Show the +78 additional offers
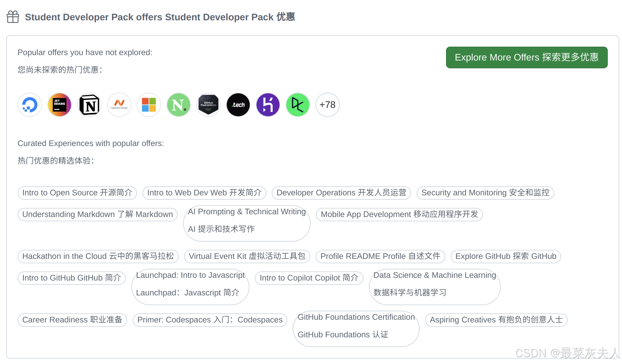Viewport: 622px width, 364px height. 328,105
